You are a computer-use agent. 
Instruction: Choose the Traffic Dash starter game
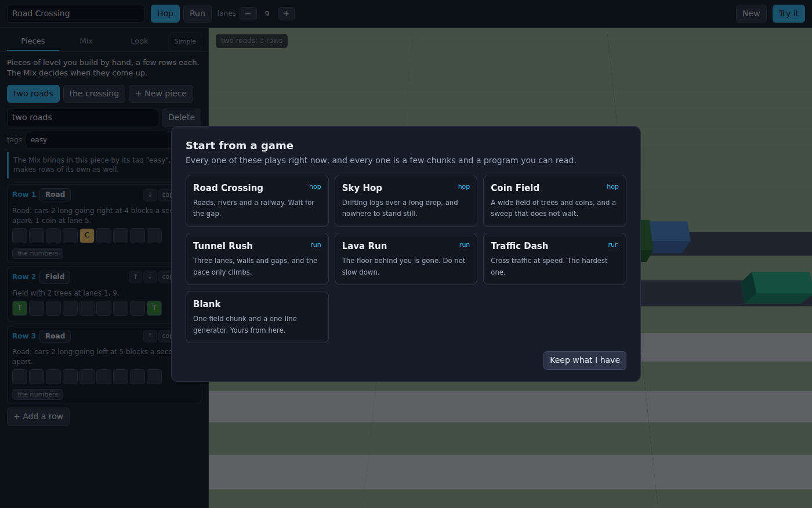[554, 259]
